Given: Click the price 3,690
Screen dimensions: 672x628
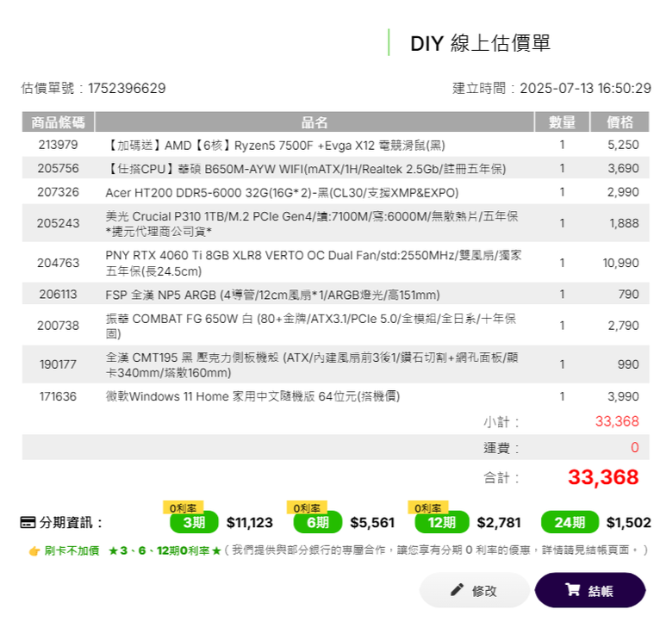Looking at the screenshot, I should click(x=623, y=168).
